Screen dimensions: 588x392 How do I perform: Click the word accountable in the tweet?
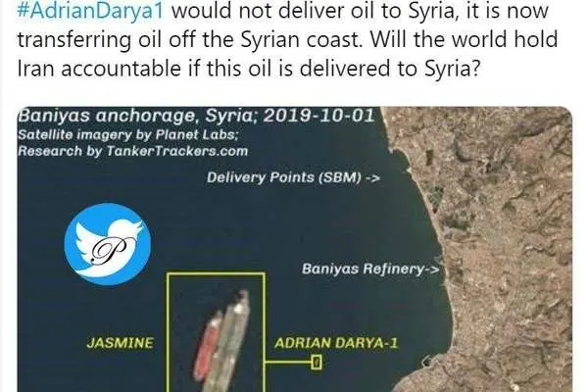(x=121, y=69)
